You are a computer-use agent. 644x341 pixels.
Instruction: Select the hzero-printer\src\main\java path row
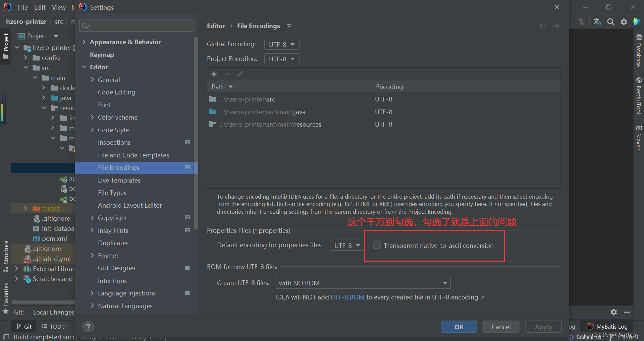384,112
